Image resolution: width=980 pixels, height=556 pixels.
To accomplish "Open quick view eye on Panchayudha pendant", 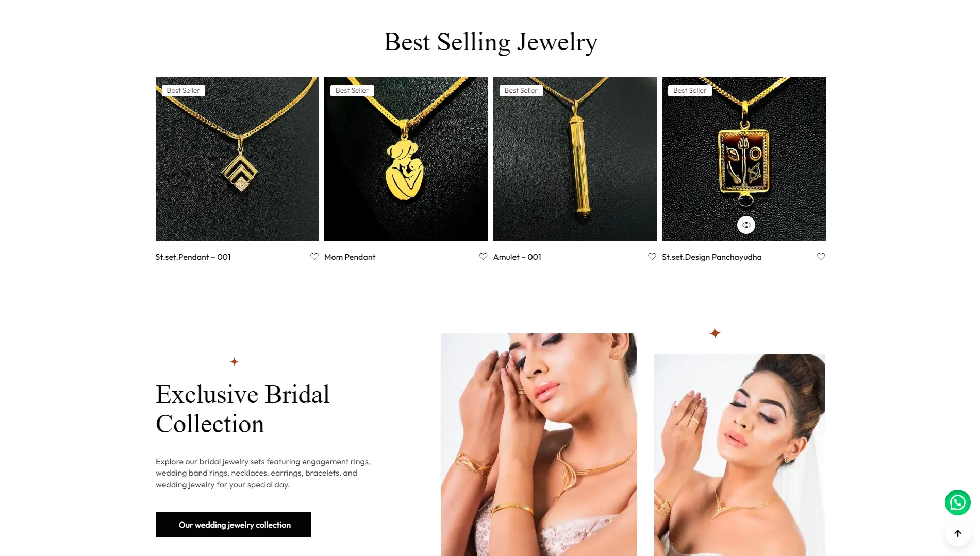I will [746, 225].
